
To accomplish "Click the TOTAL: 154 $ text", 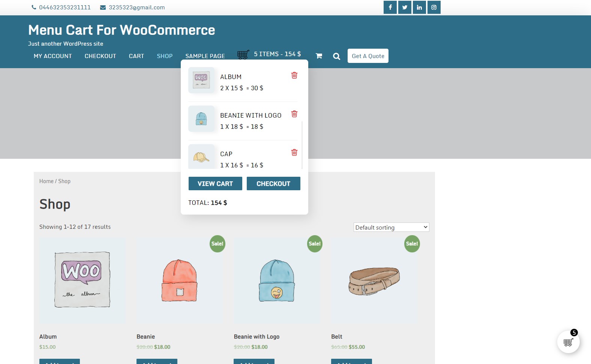I will click(x=208, y=203).
